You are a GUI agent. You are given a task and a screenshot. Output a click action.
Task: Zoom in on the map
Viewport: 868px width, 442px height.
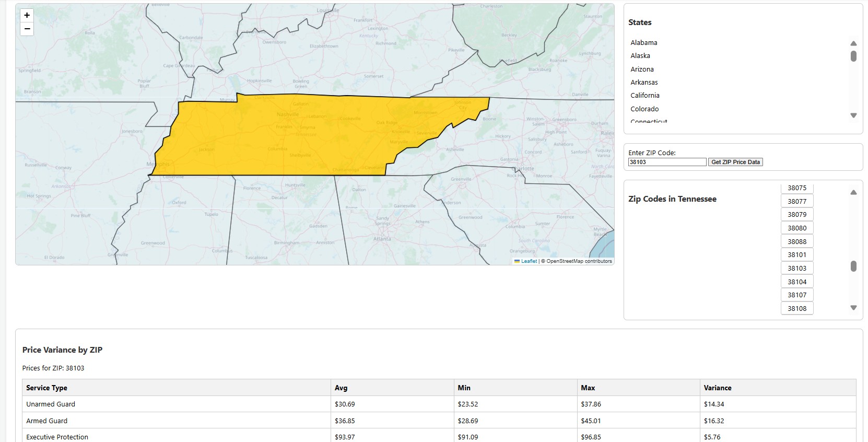(x=27, y=16)
